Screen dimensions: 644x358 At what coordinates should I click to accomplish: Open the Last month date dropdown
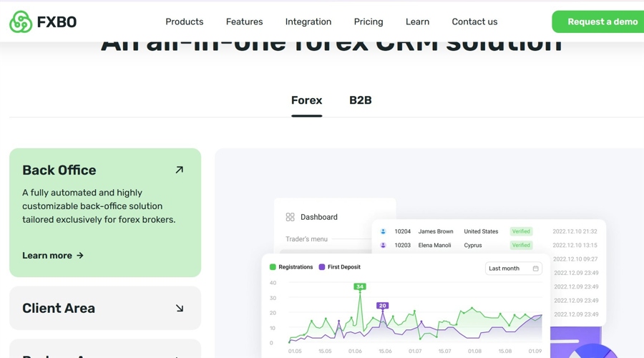(x=513, y=268)
